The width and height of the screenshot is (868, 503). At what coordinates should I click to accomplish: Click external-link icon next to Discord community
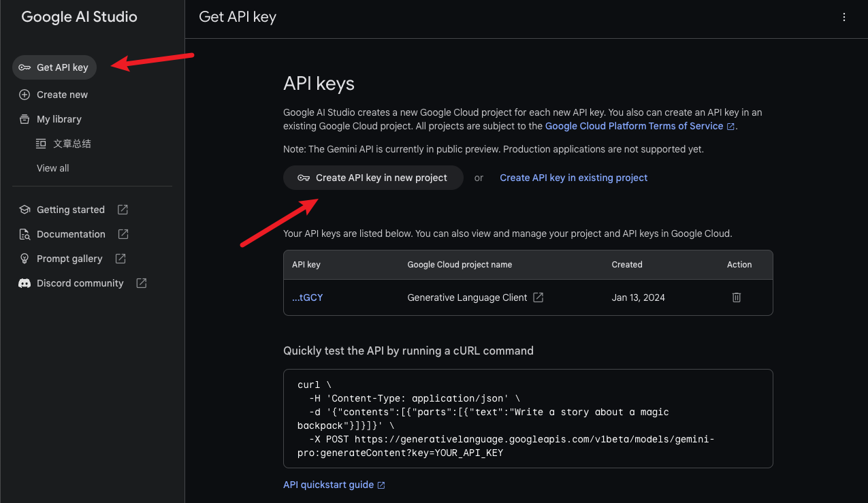[142, 283]
